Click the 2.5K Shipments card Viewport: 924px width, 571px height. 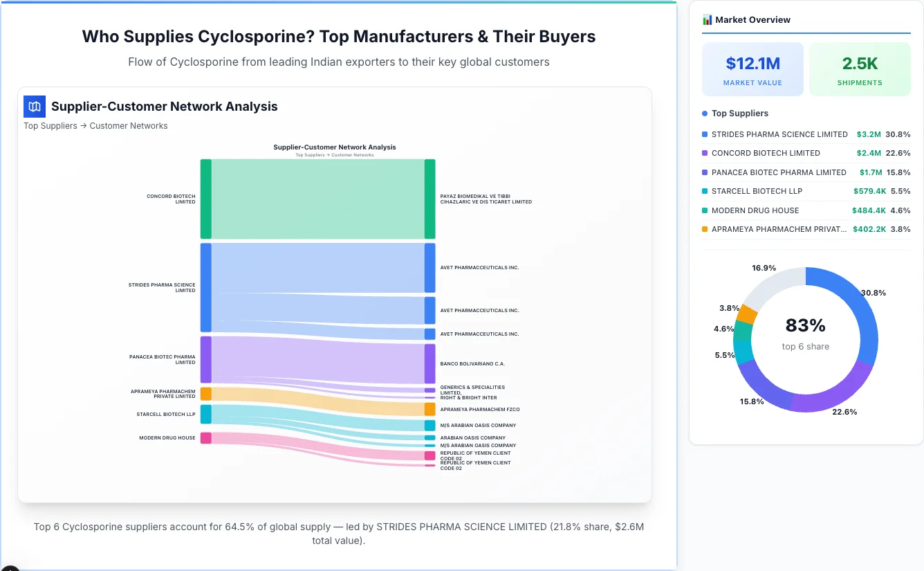coord(860,69)
